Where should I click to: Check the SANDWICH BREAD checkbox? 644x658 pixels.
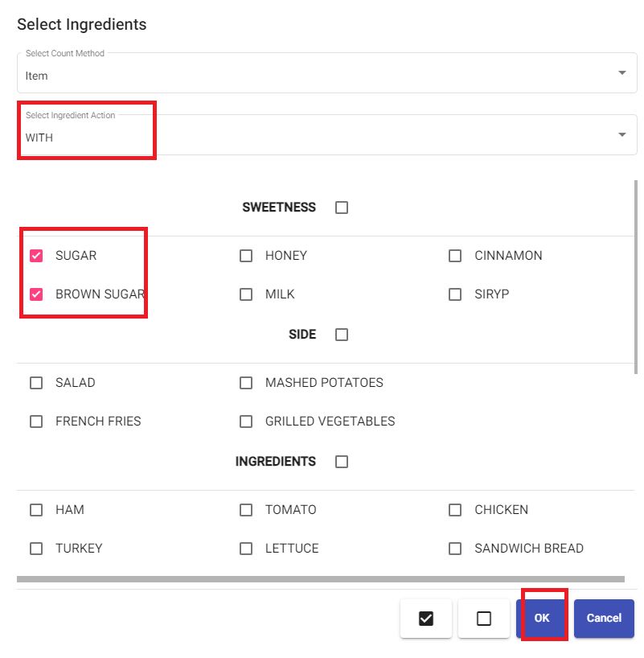point(455,549)
